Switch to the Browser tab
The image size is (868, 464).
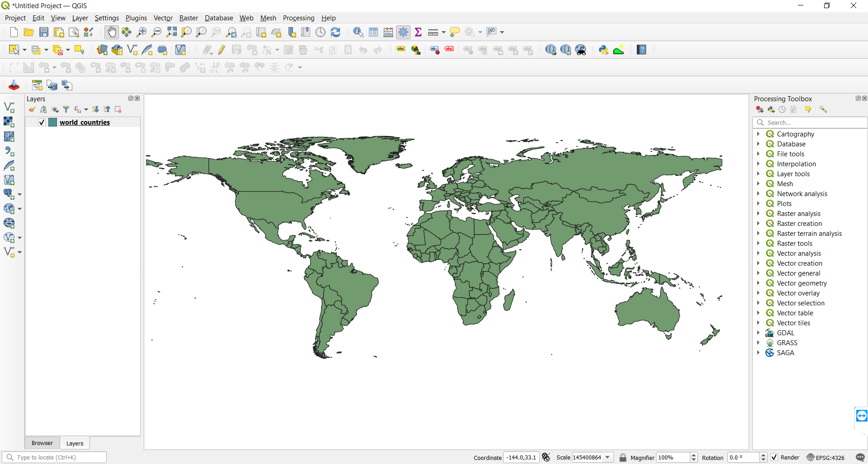tap(42, 443)
